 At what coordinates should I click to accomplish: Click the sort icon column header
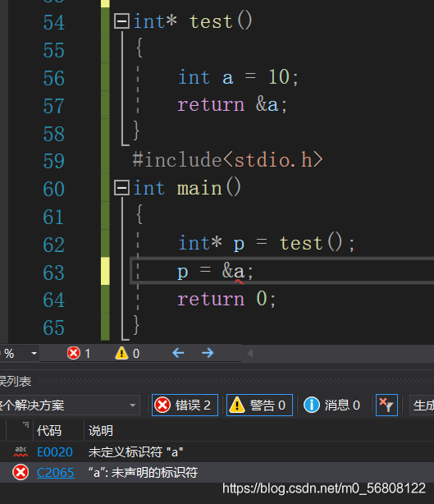click(x=20, y=430)
